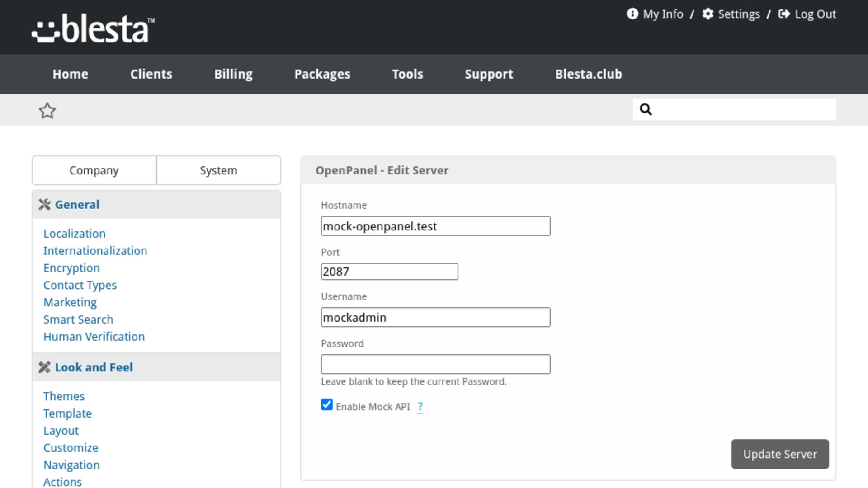Toggle the Enable Mock API checkbox
Image resolution: width=868 pixels, height=488 pixels.
(x=327, y=404)
